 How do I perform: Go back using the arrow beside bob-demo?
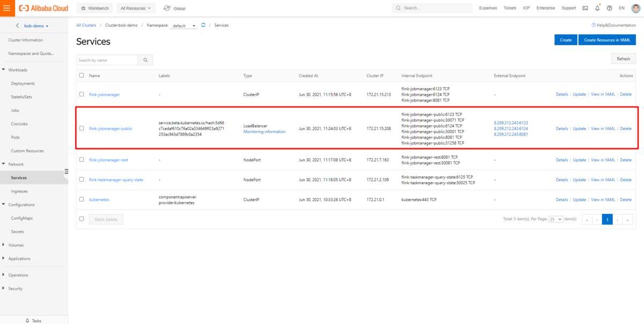pyautogui.click(x=17, y=26)
